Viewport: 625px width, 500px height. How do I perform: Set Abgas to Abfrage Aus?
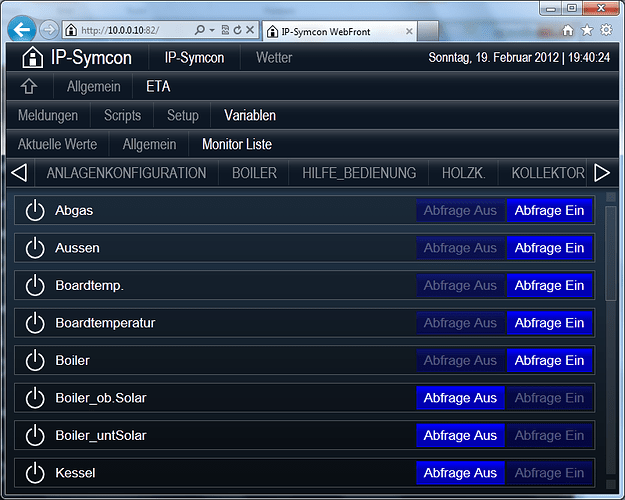pyautogui.click(x=460, y=210)
